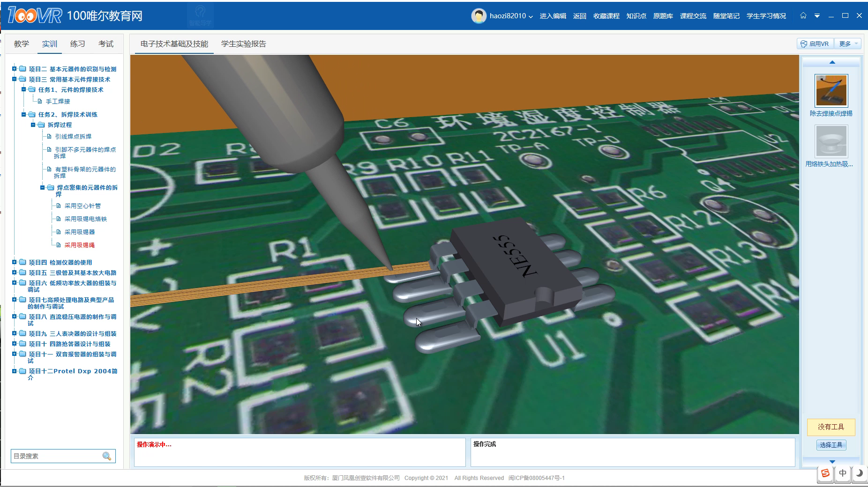Select the 除去焊接点焊锡 step thumbnail
The height and width of the screenshot is (487, 868).
(831, 91)
